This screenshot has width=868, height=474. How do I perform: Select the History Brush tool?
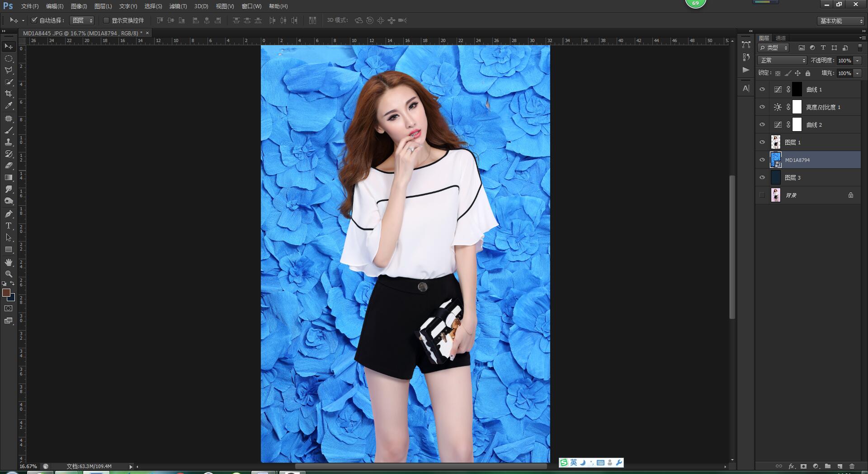tap(9, 154)
